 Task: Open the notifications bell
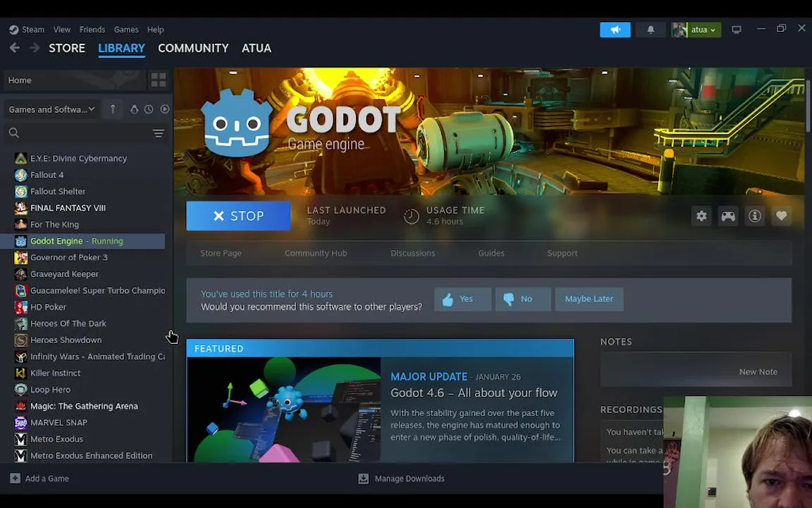pos(651,30)
